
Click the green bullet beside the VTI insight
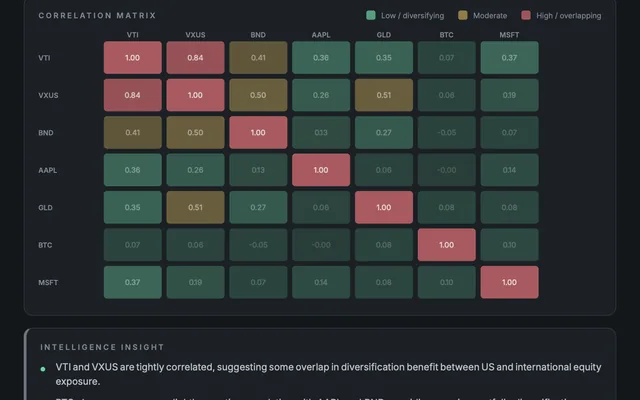pyautogui.click(x=43, y=369)
